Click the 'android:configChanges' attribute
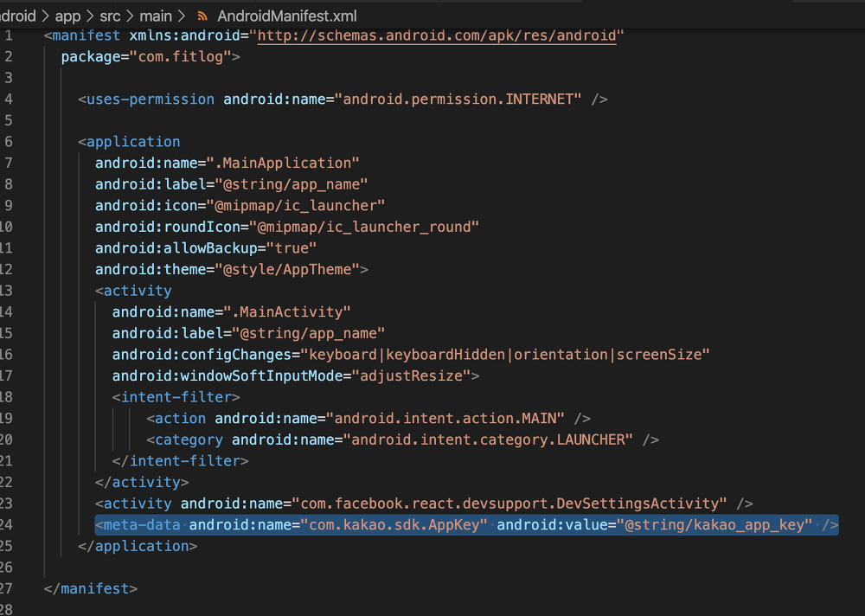The width and height of the screenshot is (865, 616). [202, 355]
